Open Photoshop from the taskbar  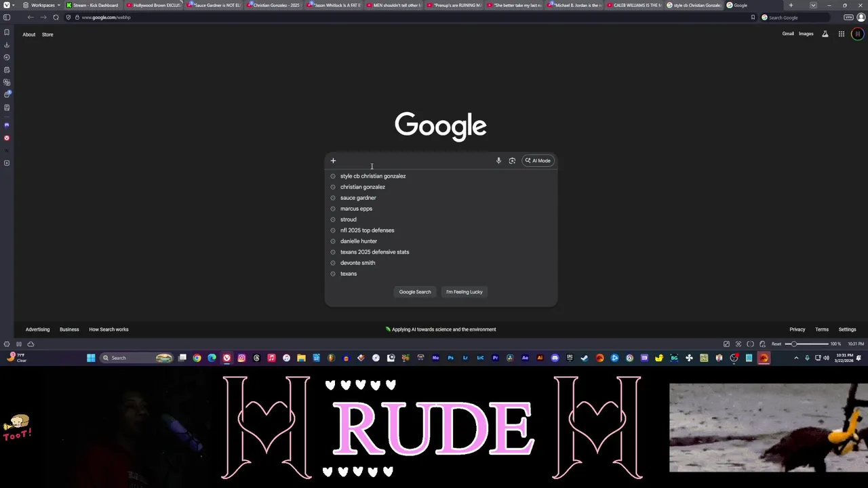(450, 358)
